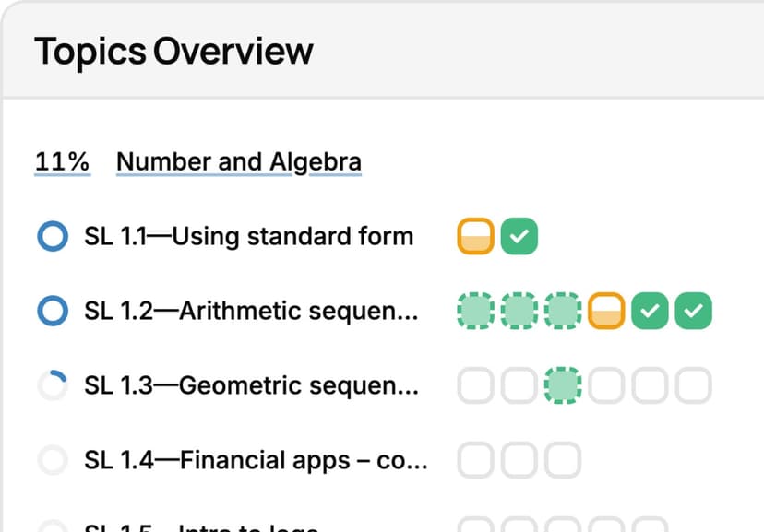Open the Number and Algebra section

tap(238, 160)
